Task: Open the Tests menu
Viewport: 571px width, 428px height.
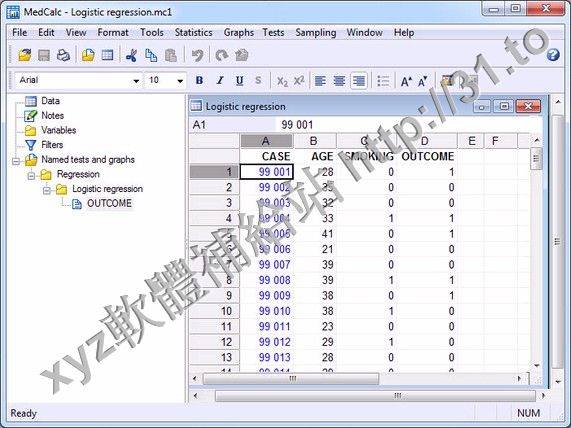Action: pos(273,32)
